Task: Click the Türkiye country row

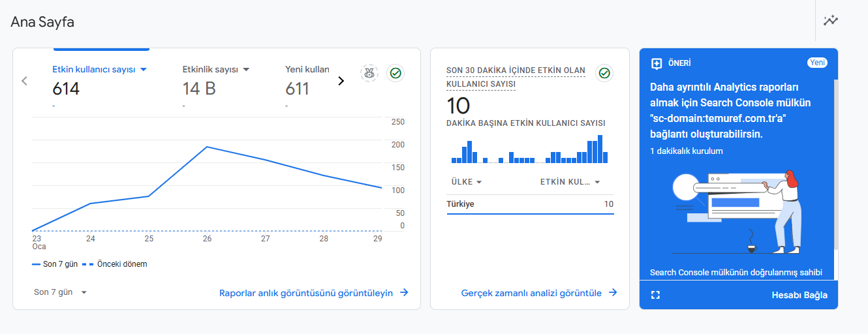Action: [530, 204]
